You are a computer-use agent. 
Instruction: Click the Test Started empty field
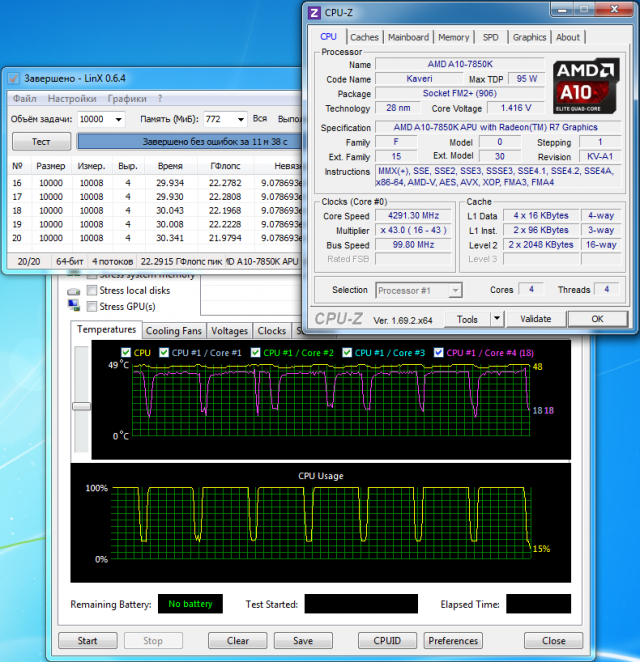[361, 604]
